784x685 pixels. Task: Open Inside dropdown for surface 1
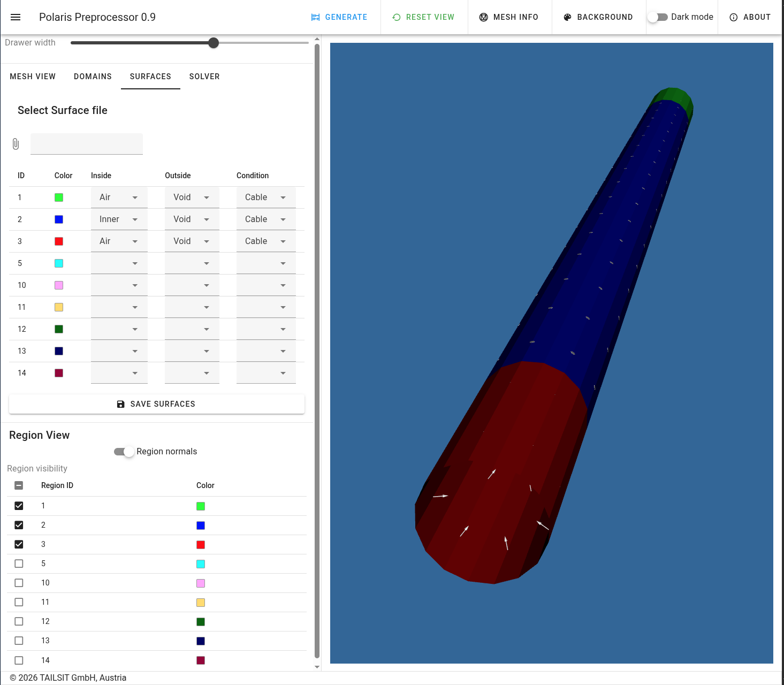[119, 197]
